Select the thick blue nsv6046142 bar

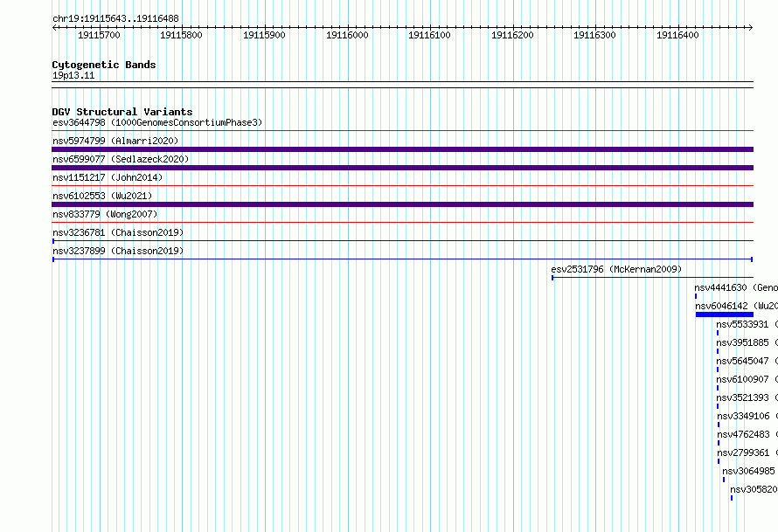(x=725, y=314)
